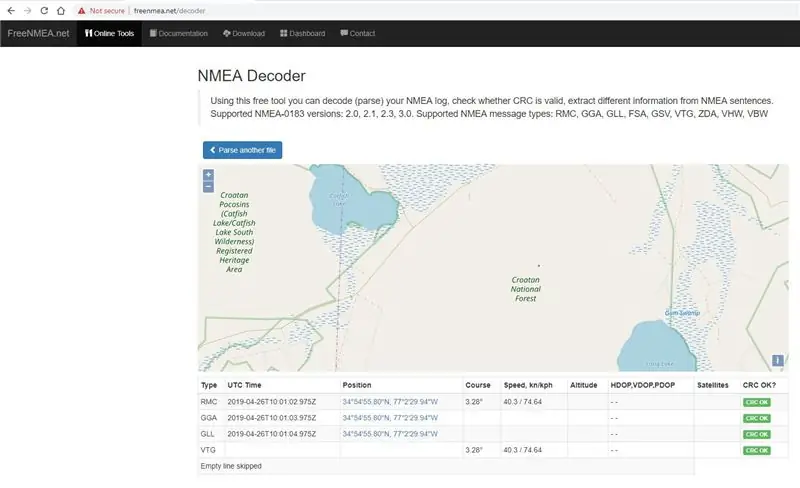This screenshot has width=800, height=488.
Task: Click the NMEA Decoder heading
Action: point(252,76)
